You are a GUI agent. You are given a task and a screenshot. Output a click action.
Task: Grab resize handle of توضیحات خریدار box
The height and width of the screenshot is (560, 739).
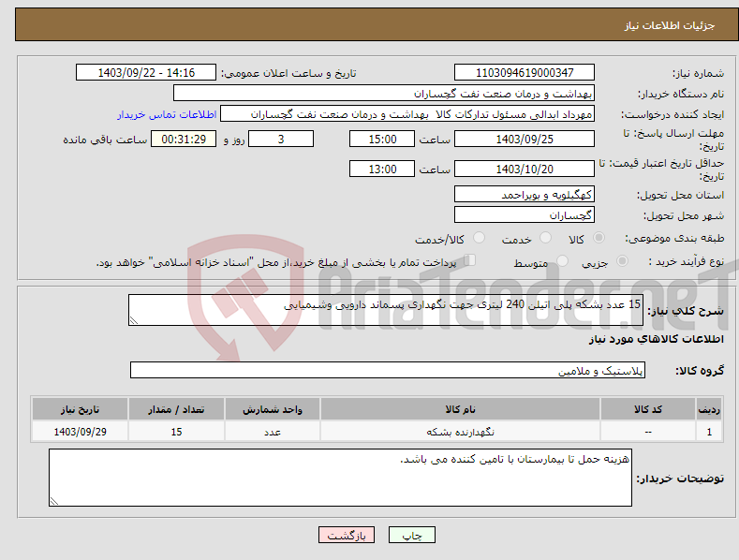tap(54, 501)
